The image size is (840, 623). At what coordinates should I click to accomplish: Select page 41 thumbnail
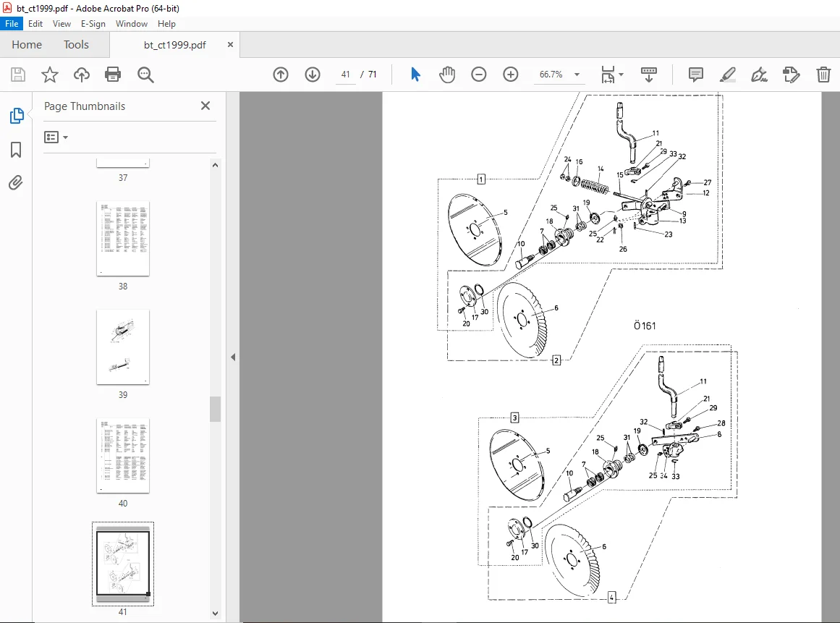[x=123, y=563]
